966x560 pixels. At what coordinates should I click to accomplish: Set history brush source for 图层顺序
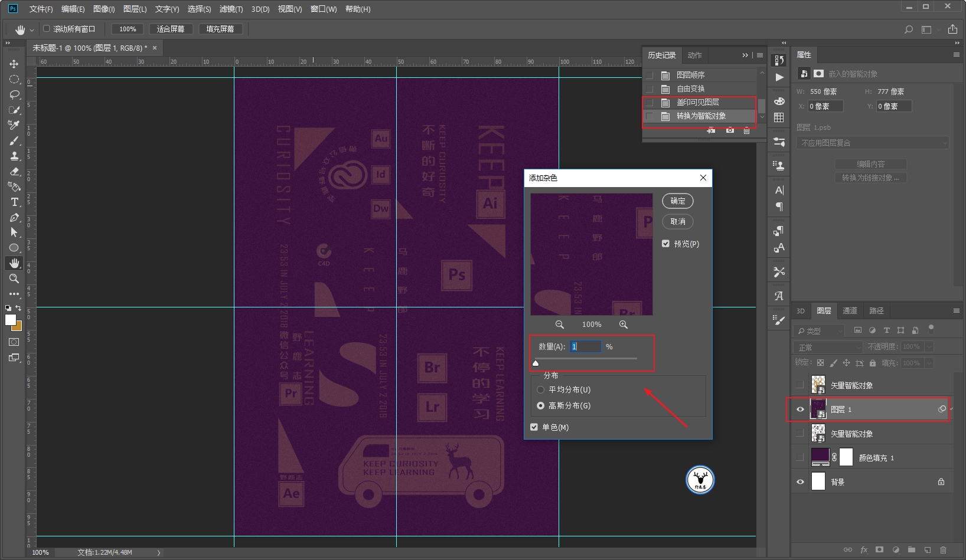pos(650,75)
